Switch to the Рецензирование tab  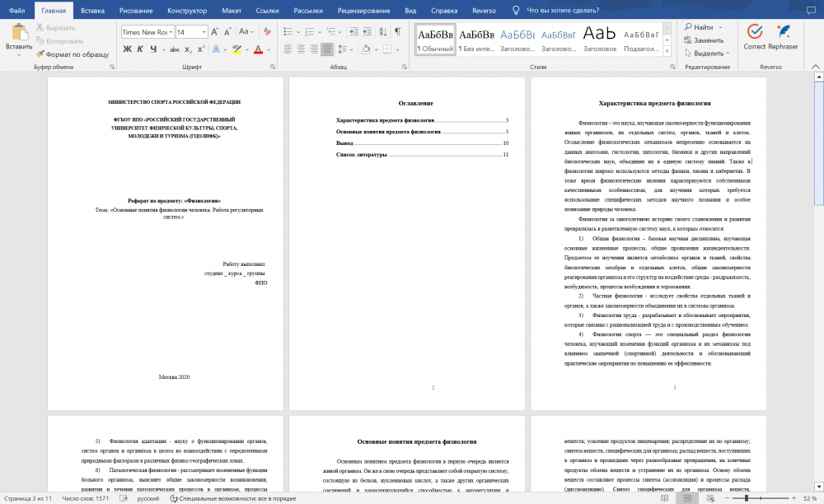pyautogui.click(x=363, y=11)
